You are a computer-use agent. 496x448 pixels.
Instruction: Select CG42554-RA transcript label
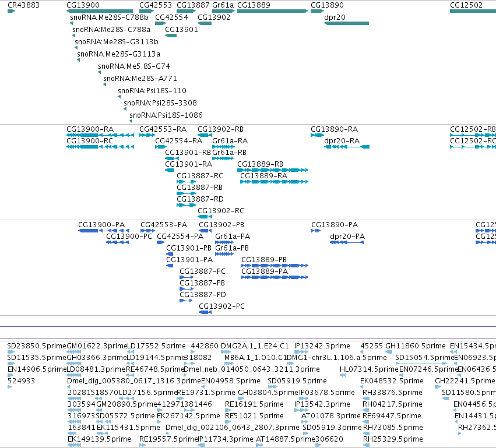[178, 141]
